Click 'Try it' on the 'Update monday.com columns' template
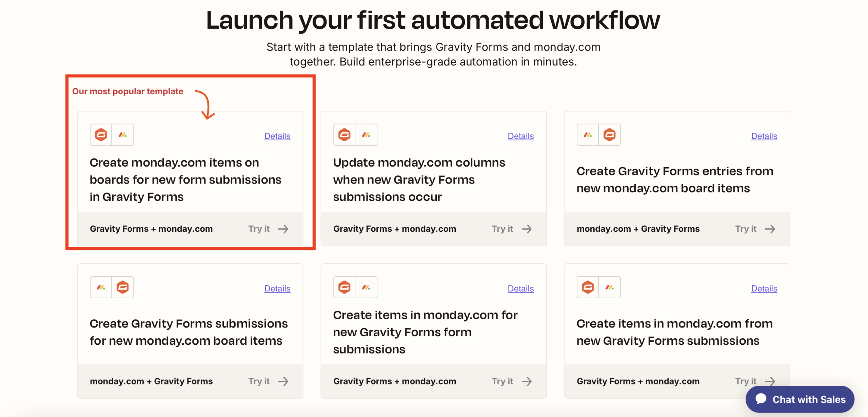The width and height of the screenshot is (868, 417). (x=502, y=229)
